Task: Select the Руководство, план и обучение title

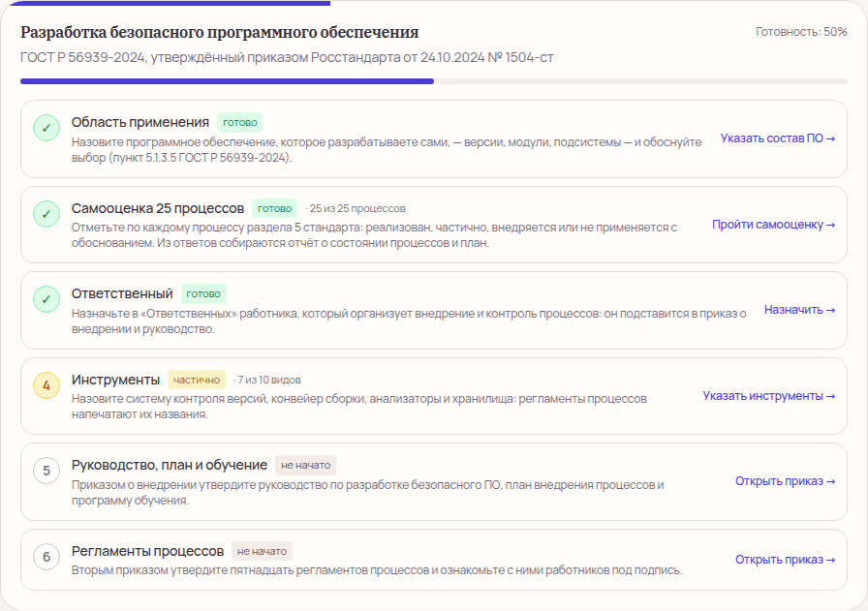Action: 170,466
